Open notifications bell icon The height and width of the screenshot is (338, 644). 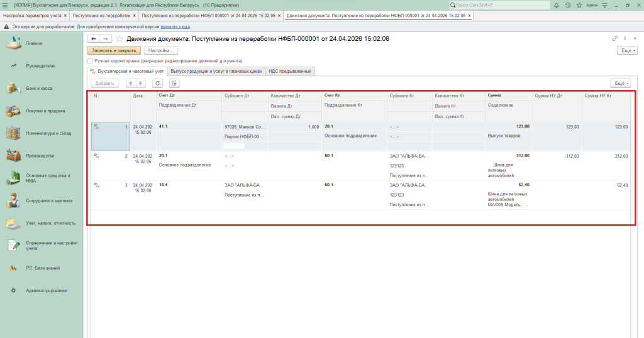[555, 5]
